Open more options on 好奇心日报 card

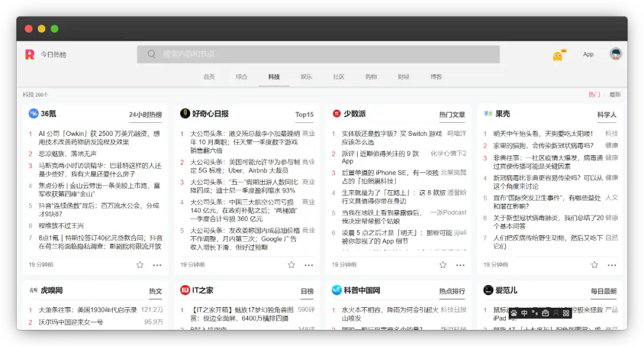click(309, 265)
